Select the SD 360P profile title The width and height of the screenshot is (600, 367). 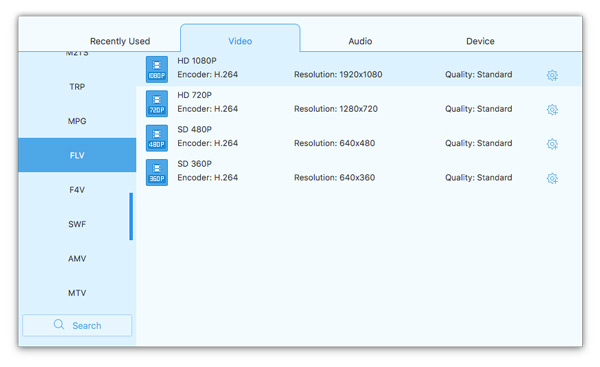(x=194, y=164)
